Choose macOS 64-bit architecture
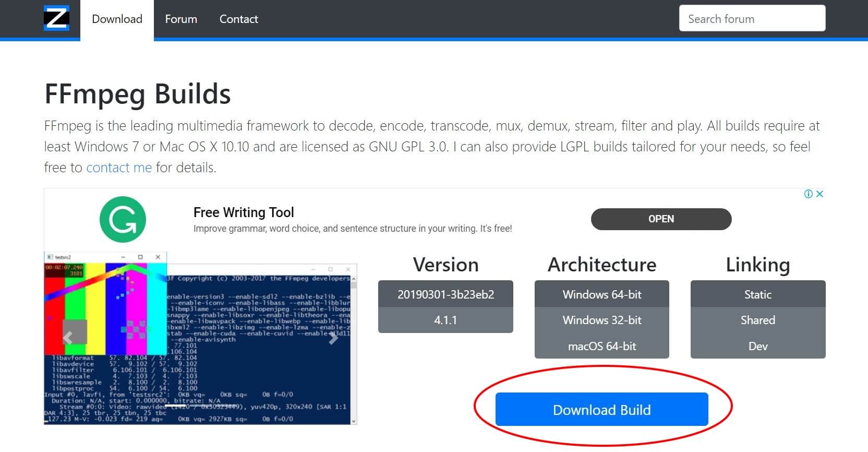This screenshot has width=868, height=452. click(602, 346)
